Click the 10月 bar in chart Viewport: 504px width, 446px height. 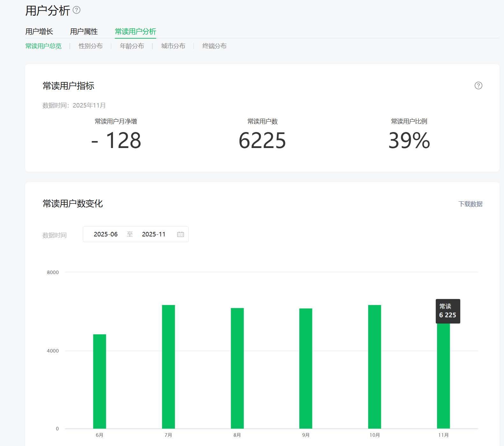click(375, 367)
